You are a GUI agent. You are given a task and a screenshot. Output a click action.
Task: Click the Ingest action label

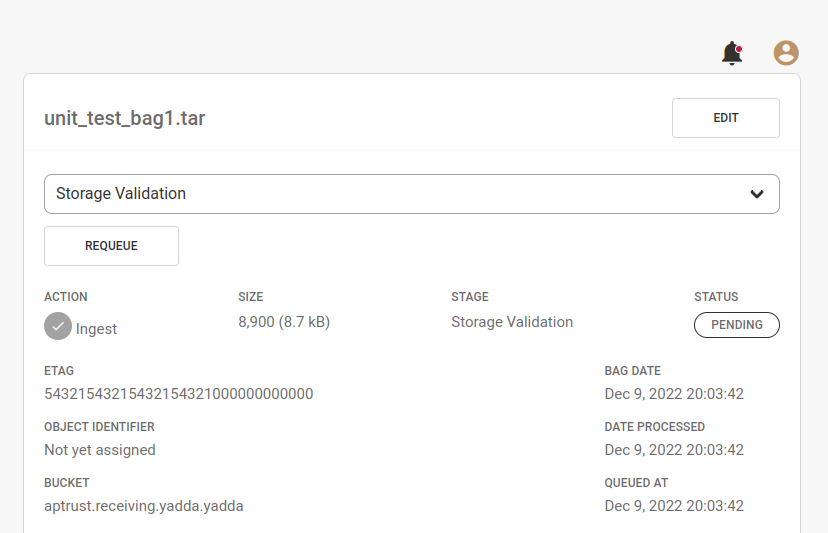[x=96, y=329]
